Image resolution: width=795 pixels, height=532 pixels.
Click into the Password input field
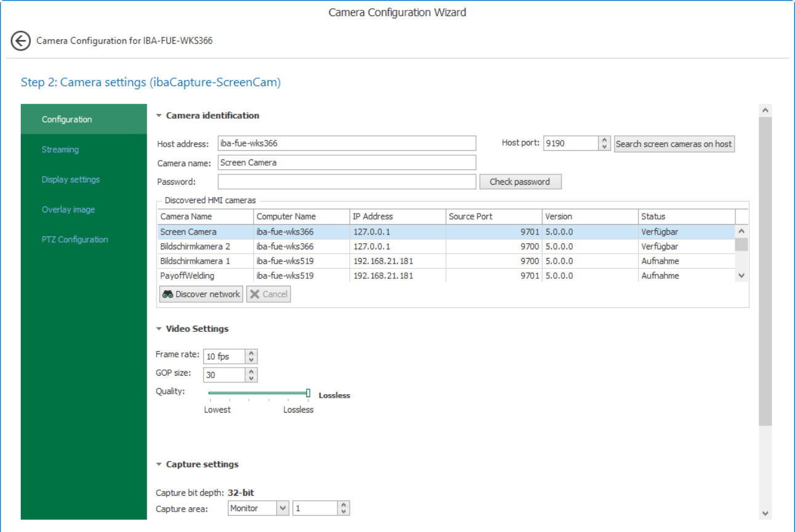click(347, 182)
